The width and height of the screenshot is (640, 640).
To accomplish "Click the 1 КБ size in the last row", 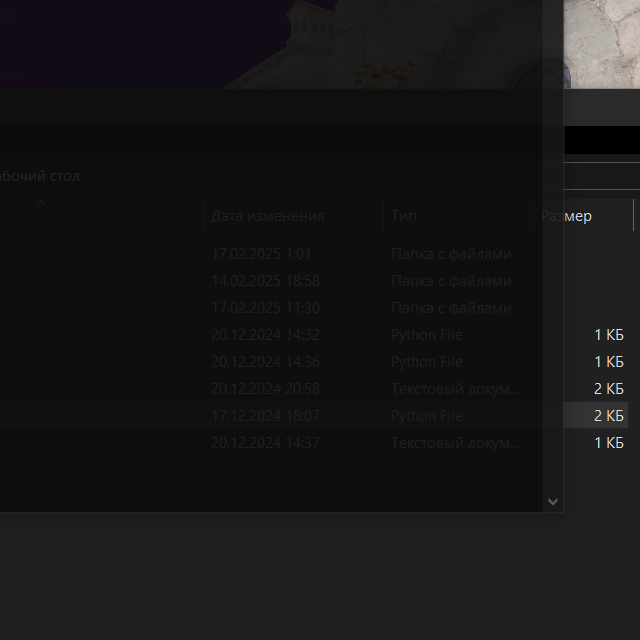I will click(x=608, y=443).
